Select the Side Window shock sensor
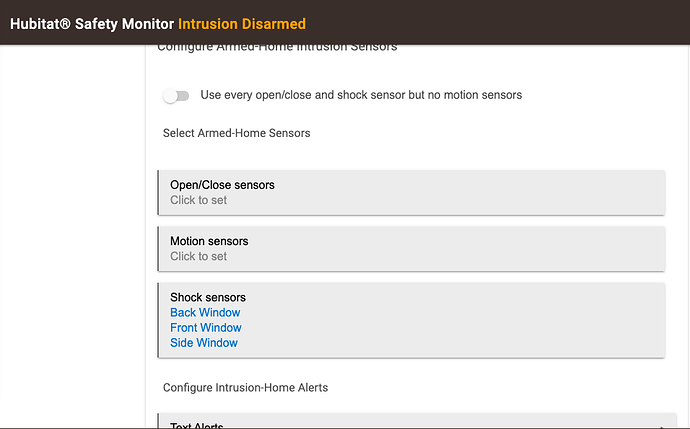The height and width of the screenshot is (429, 690). (204, 343)
